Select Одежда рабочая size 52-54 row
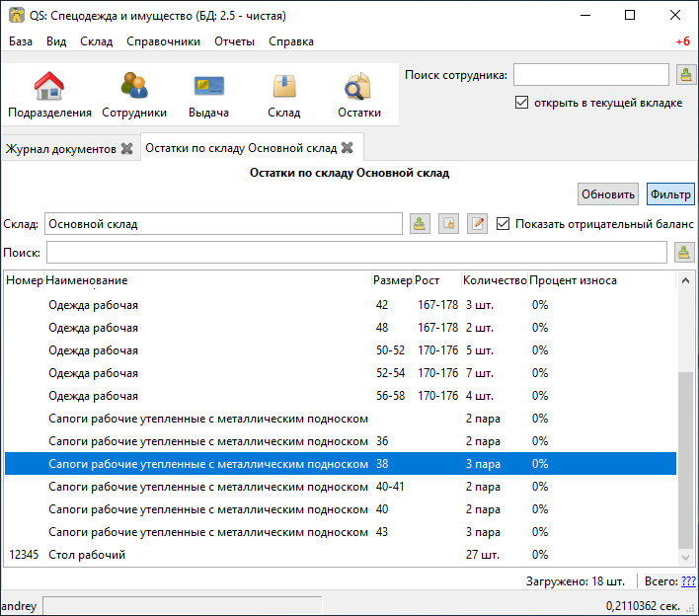Image resolution: width=699 pixels, height=616 pixels. click(341, 373)
